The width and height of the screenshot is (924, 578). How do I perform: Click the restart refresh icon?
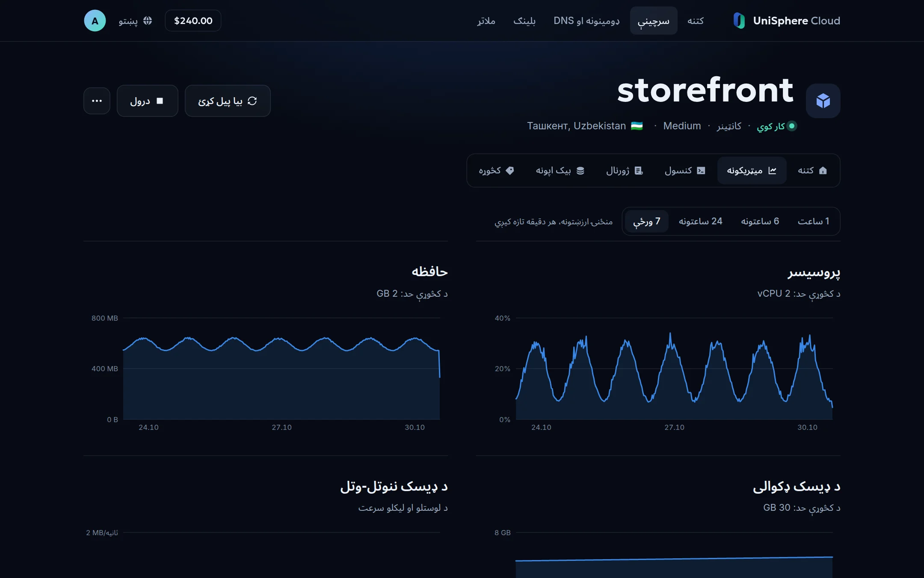point(252,101)
